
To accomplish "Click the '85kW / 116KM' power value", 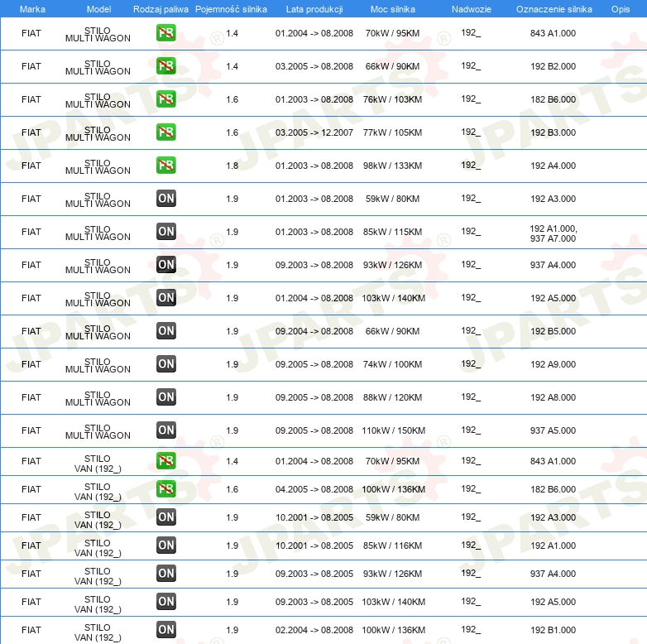I will coord(393,545).
